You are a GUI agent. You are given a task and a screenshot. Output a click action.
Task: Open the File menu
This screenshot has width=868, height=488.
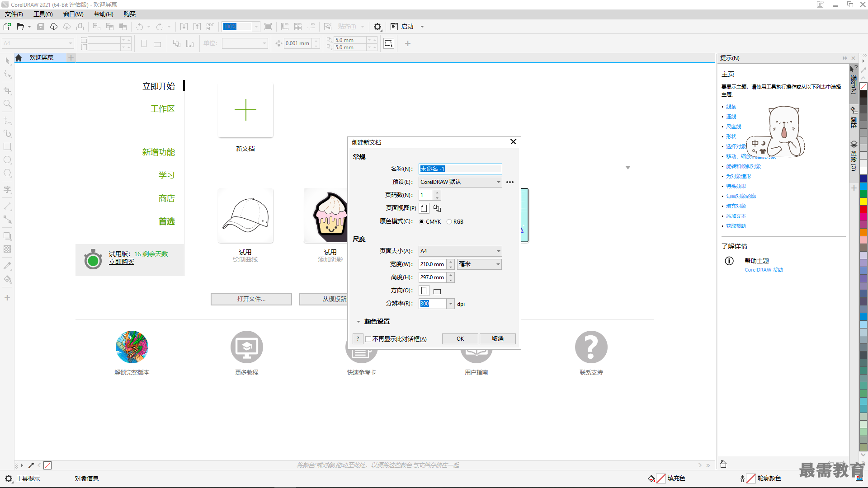coord(14,14)
